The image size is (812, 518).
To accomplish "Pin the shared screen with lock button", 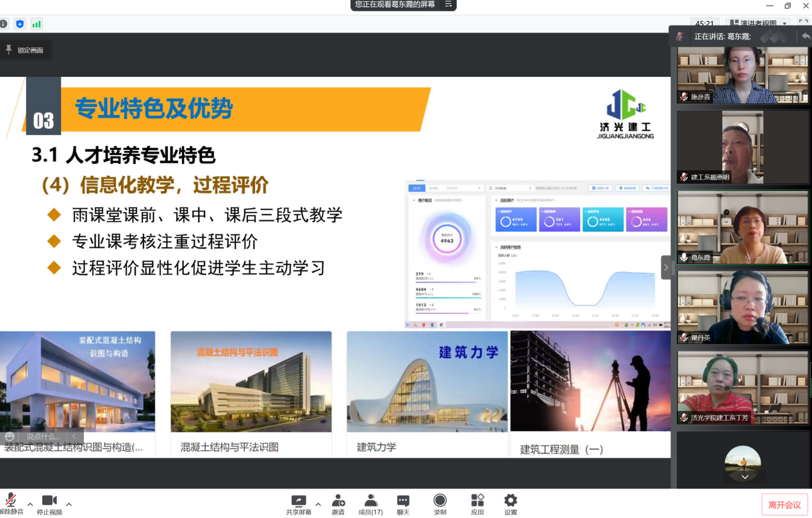I will coord(25,50).
